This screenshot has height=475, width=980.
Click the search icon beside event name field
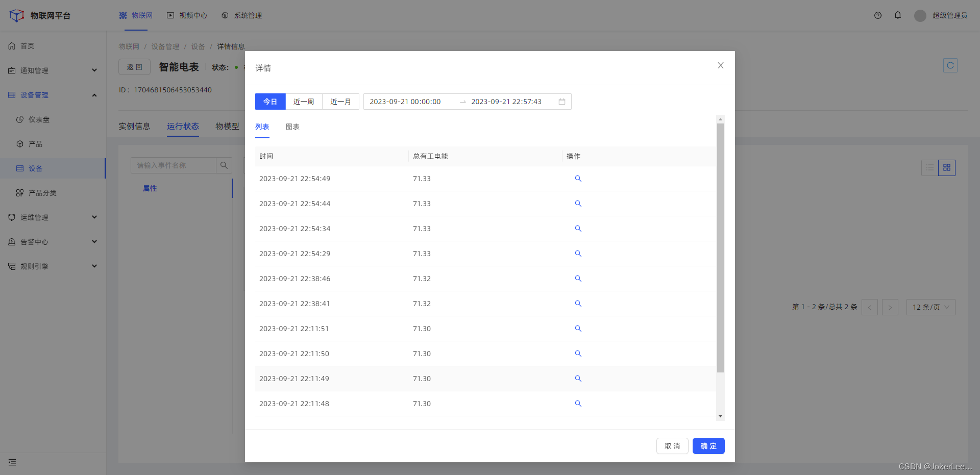tap(224, 165)
